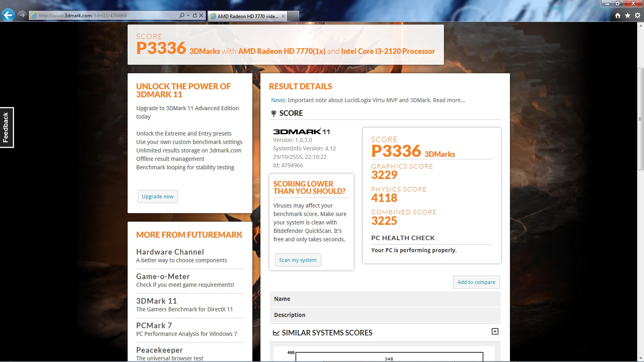The height and width of the screenshot is (362, 644).
Task: Click the Physics Score value 4118
Action: 384,198
